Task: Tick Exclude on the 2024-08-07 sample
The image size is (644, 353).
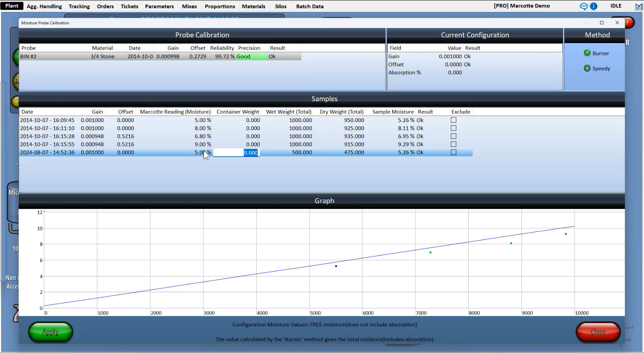Action: (x=454, y=152)
